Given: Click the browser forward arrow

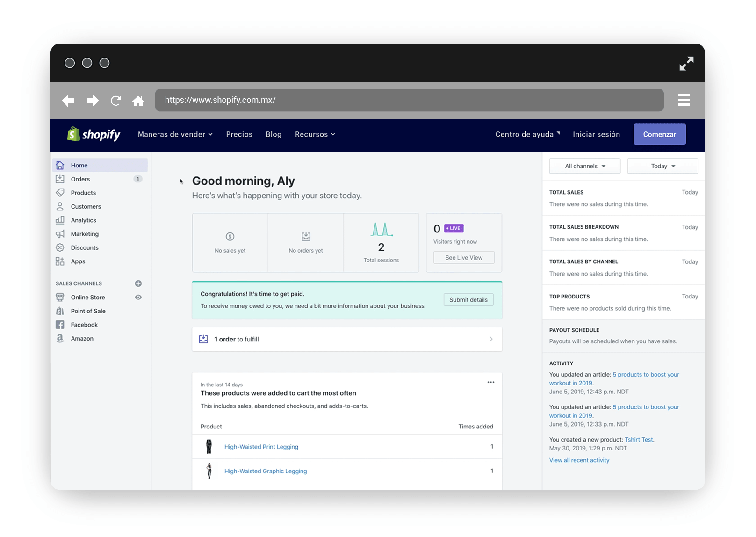Looking at the screenshot, I should tap(93, 101).
